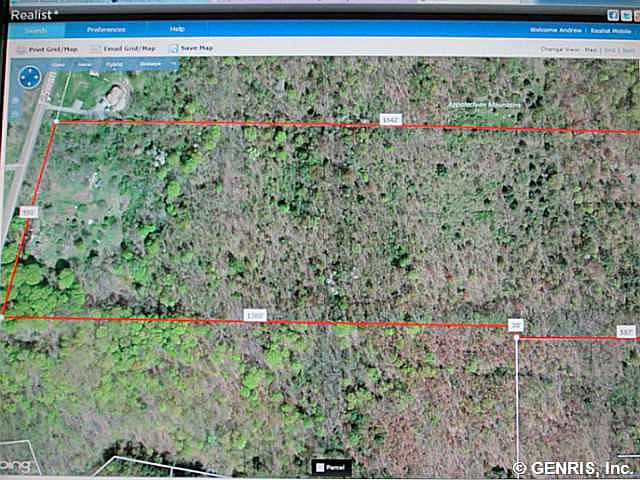Click the Print Grid/Map printer icon

[21, 48]
